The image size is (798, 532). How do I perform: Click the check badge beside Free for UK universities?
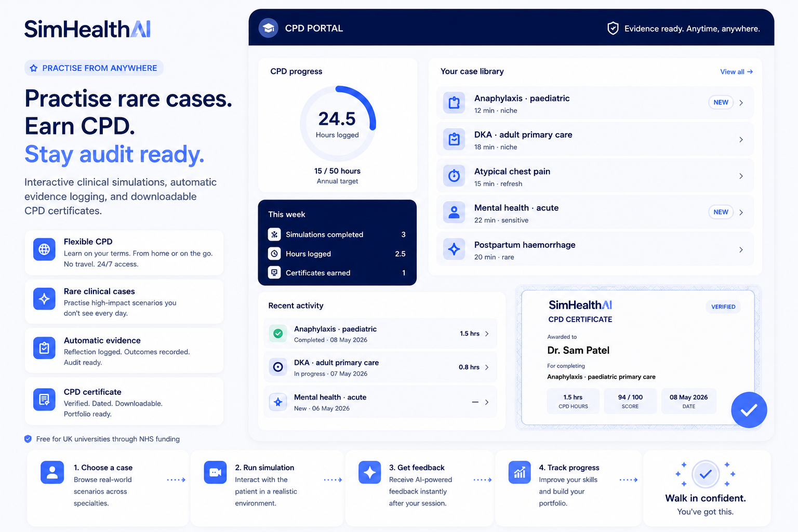(x=28, y=439)
